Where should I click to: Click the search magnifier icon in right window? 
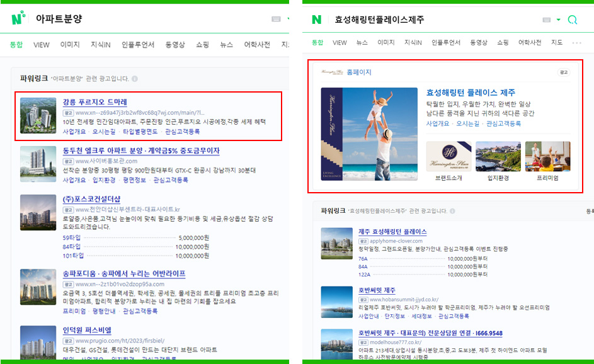[573, 20]
